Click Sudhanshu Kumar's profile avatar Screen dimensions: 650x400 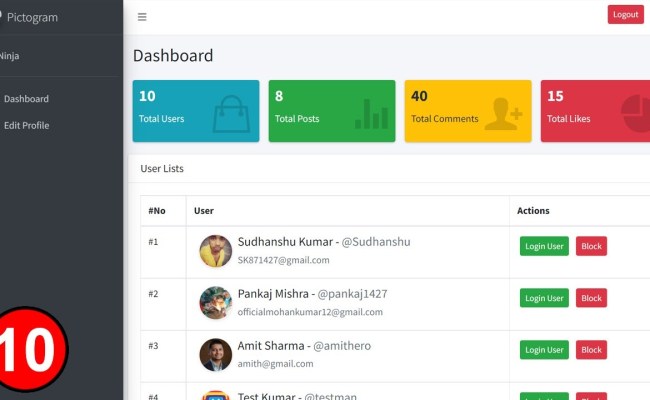[x=216, y=251]
